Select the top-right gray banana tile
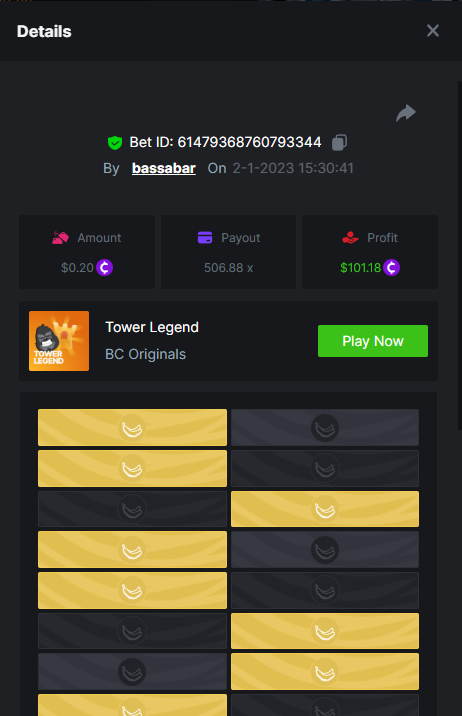The height and width of the screenshot is (716, 462). pos(325,427)
